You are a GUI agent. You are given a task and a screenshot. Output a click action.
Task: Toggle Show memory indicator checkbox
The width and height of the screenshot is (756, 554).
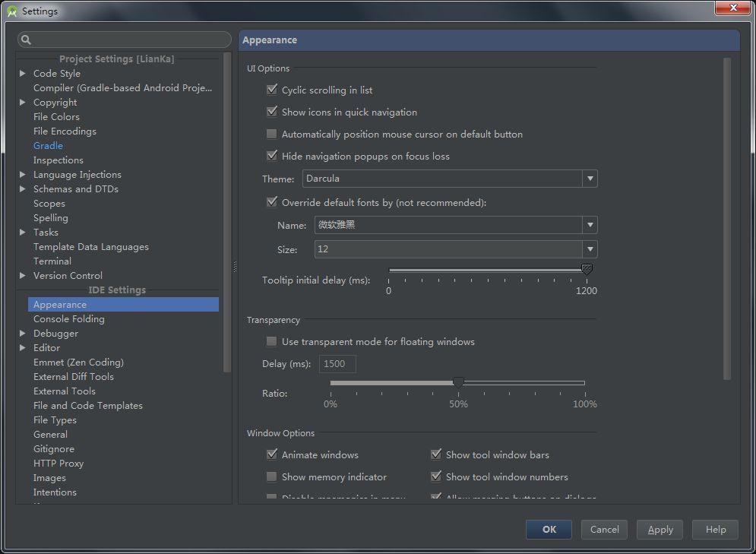click(x=272, y=477)
